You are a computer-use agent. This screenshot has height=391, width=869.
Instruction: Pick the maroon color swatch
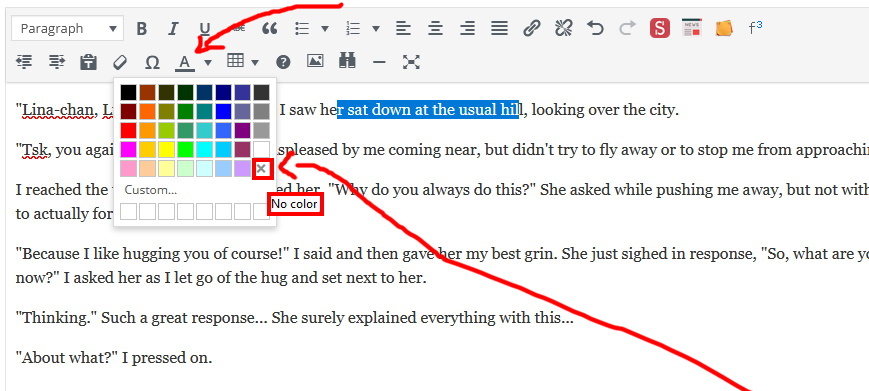(129, 111)
